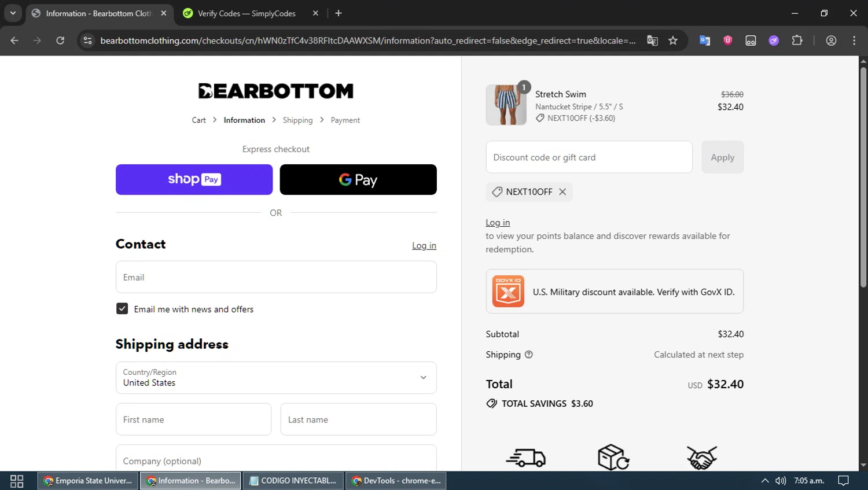The height and width of the screenshot is (490, 868).
Task: Show hidden system tray icons
Action: coord(765,481)
